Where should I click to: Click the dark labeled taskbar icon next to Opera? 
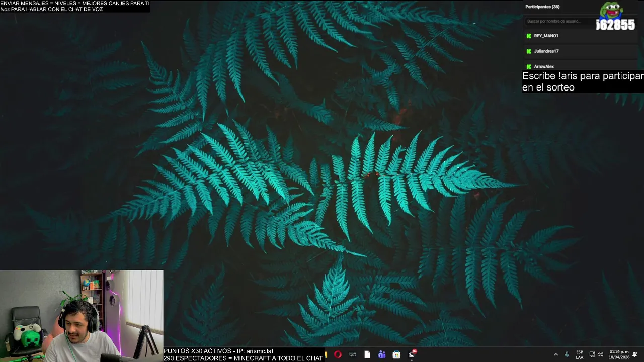coord(353,354)
